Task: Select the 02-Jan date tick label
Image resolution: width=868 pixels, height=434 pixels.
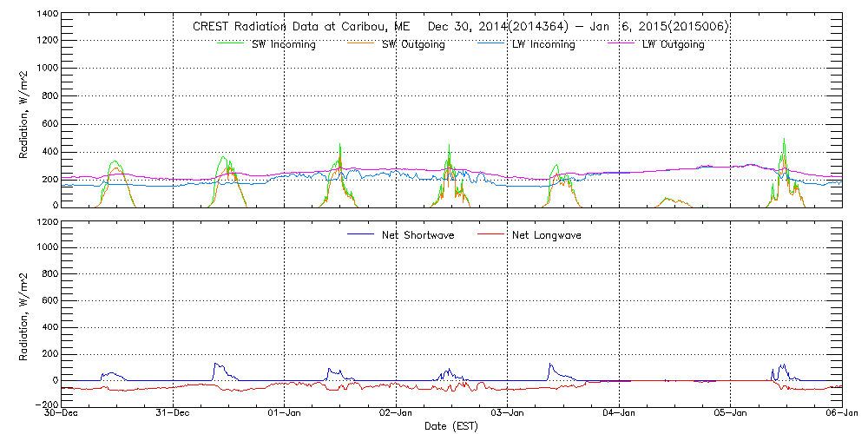Action: [x=397, y=413]
